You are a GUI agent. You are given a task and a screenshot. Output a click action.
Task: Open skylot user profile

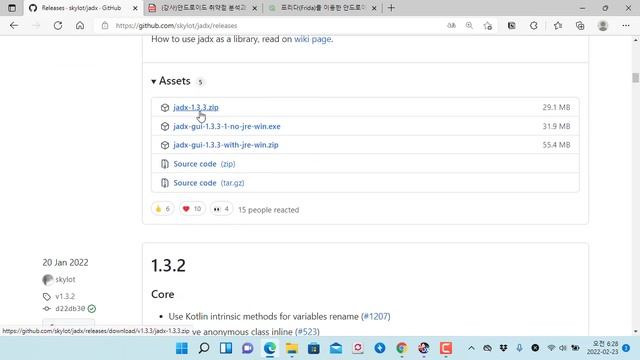tap(65, 280)
